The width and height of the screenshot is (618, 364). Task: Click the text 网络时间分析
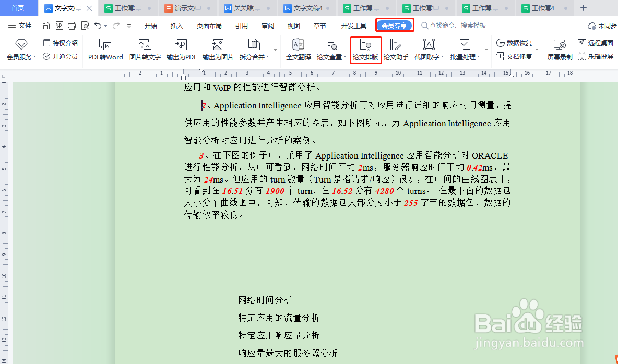click(x=265, y=300)
